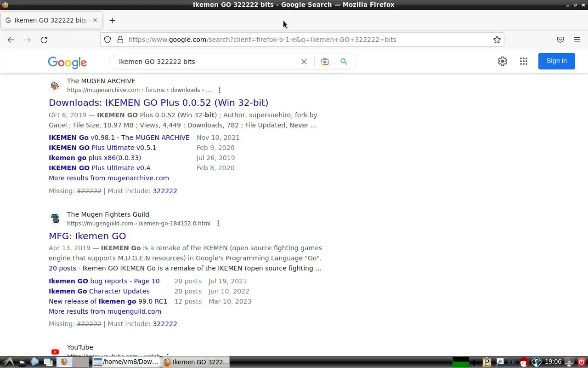Screen dimensions: 588x368
Task: Open the MFG: Ikemen GO result
Action: 87,236
